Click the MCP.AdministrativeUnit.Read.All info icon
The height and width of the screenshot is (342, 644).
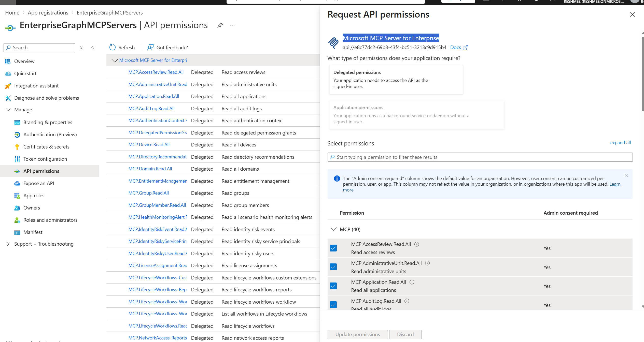[427, 263]
